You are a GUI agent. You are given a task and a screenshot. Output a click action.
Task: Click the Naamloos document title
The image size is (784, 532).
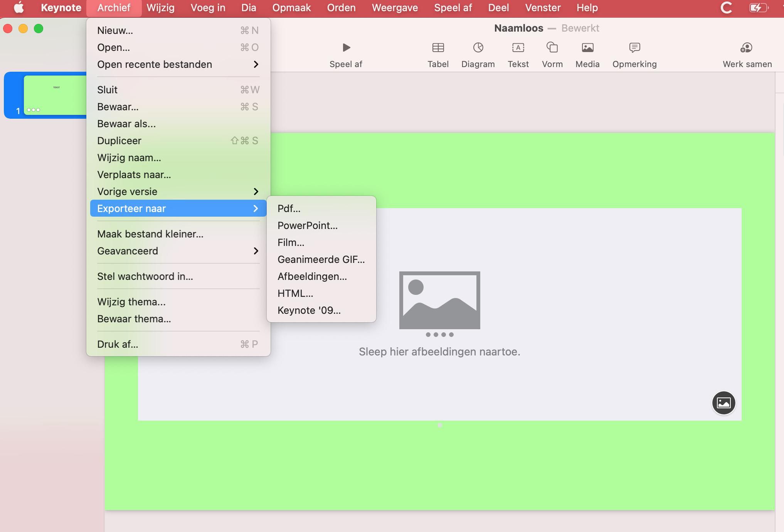(x=518, y=28)
